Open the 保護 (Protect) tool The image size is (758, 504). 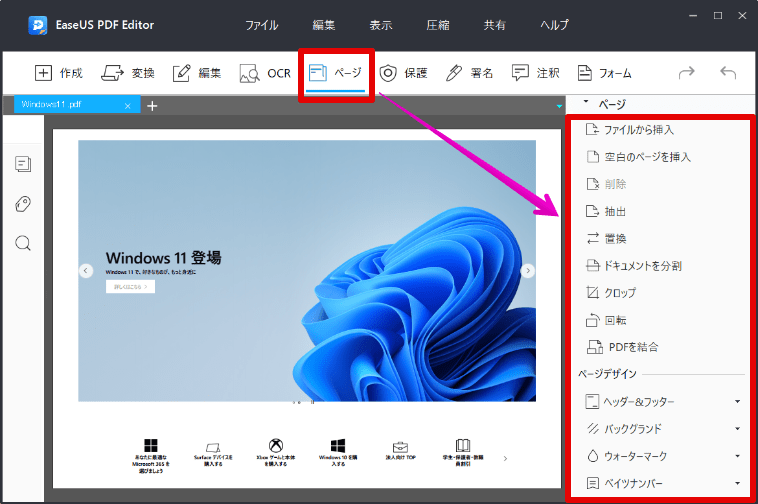pyautogui.click(x=403, y=73)
